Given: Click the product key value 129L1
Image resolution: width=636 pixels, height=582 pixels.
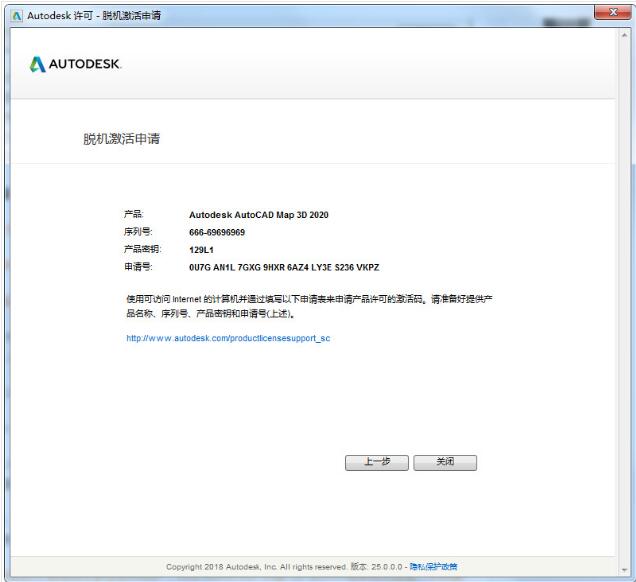Looking at the screenshot, I should pyautogui.click(x=203, y=250).
